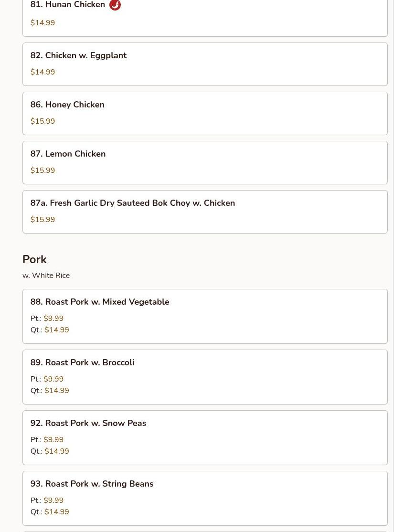
Task: Open 87. Lemon Chicken item
Action: (68, 154)
